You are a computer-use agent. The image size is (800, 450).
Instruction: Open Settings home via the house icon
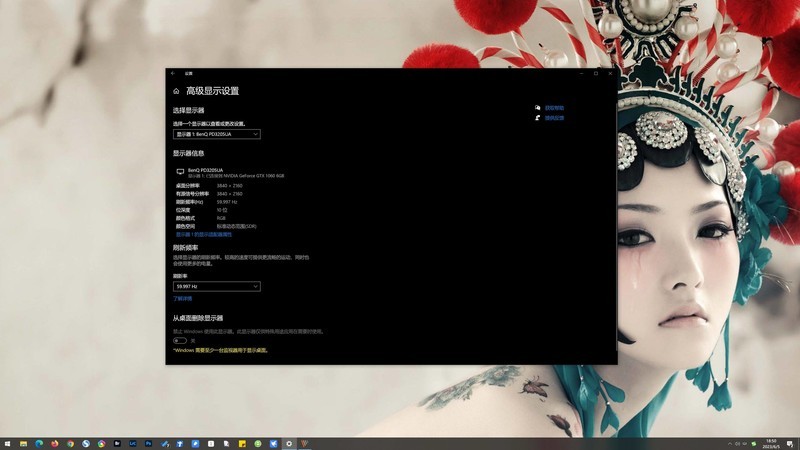click(176, 91)
